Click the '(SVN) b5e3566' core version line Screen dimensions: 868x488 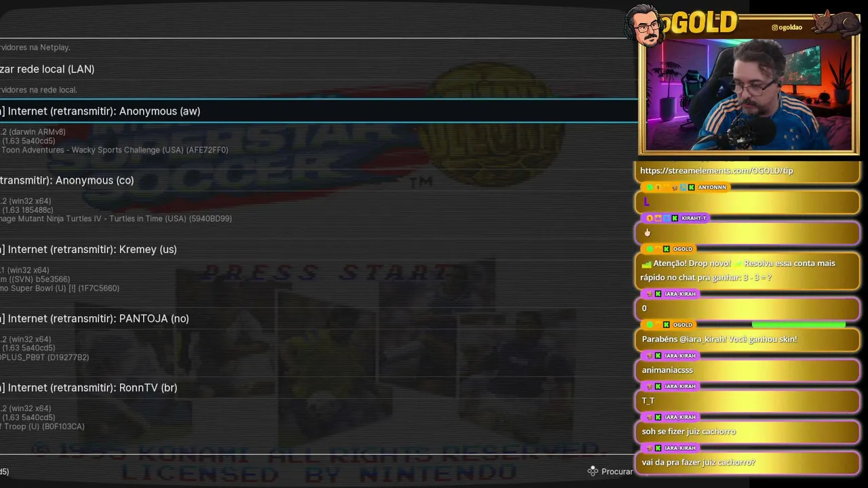coord(35,279)
